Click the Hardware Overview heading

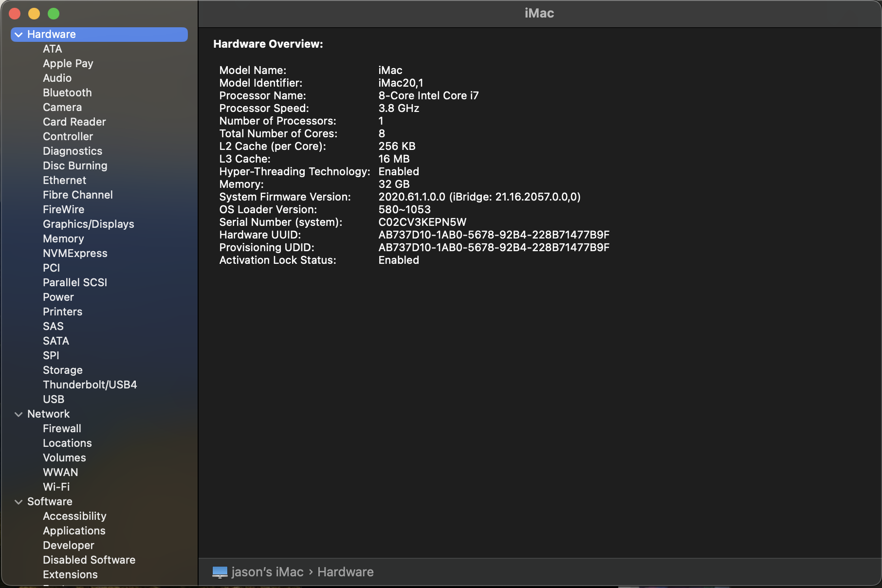(x=268, y=44)
